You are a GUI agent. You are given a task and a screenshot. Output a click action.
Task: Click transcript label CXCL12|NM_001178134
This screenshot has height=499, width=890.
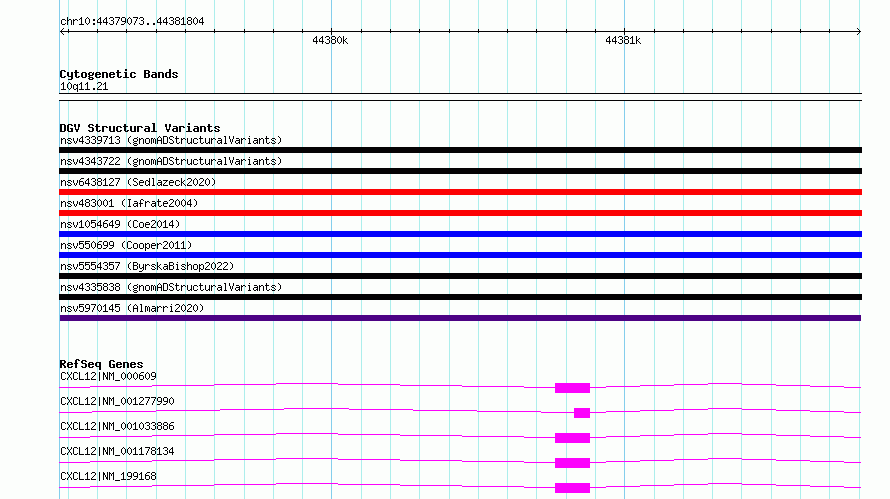click(x=117, y=451)
